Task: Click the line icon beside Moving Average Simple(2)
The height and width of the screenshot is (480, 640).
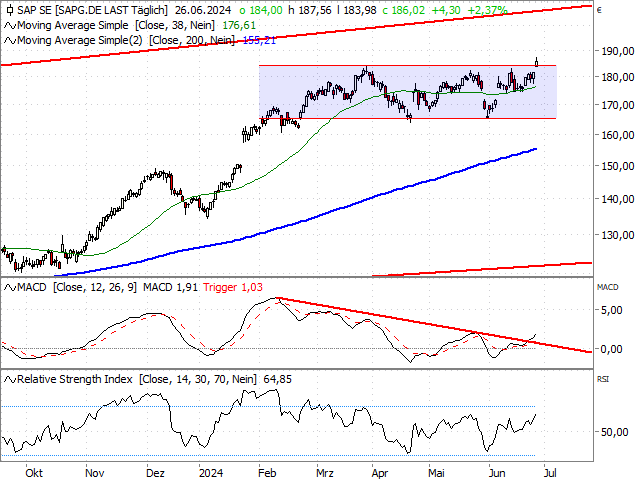Action: point(10,41)
